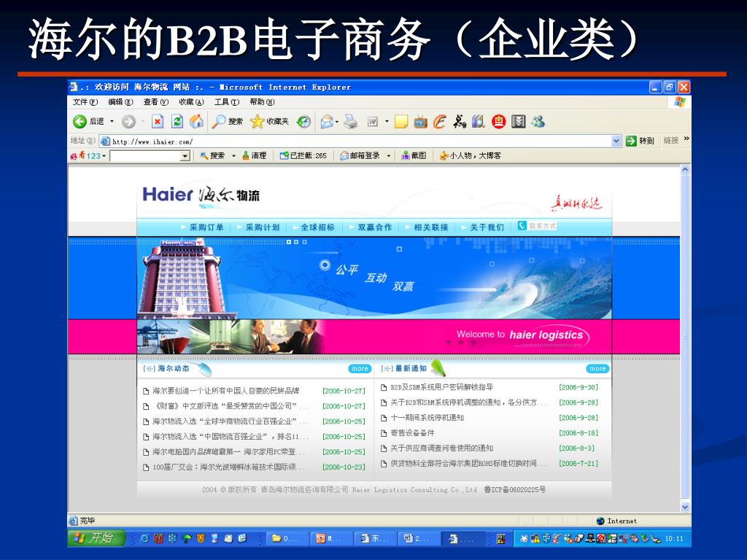Viewport: 747px width, 560px height.
Task: Open the Search (搜索) magnifier button
Action: tap(228, 122)
